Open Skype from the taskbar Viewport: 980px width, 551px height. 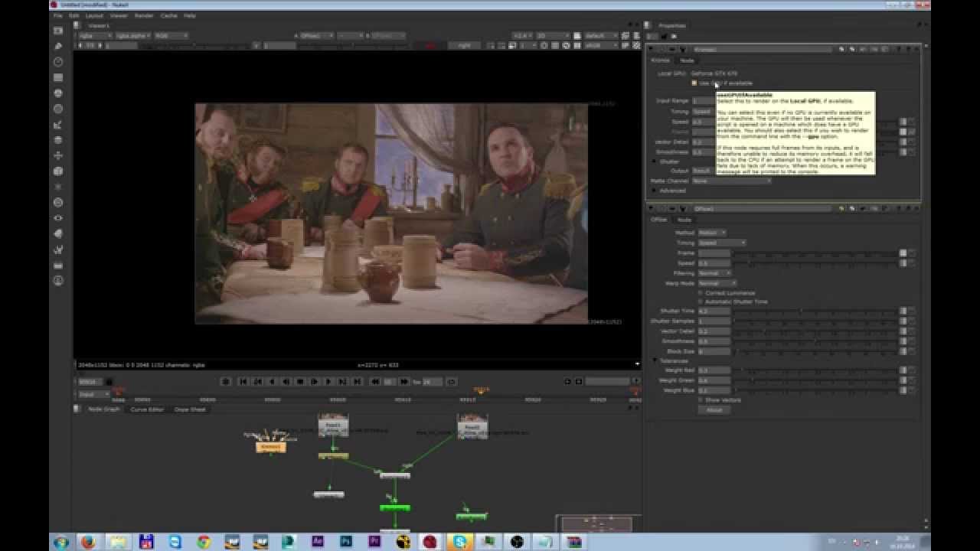459,542
